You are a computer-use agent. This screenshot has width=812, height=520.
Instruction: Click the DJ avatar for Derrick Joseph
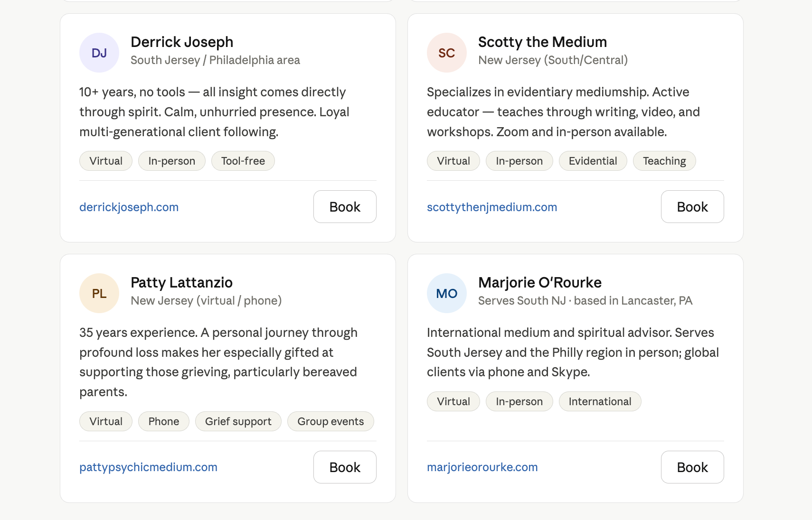point(99,53)
